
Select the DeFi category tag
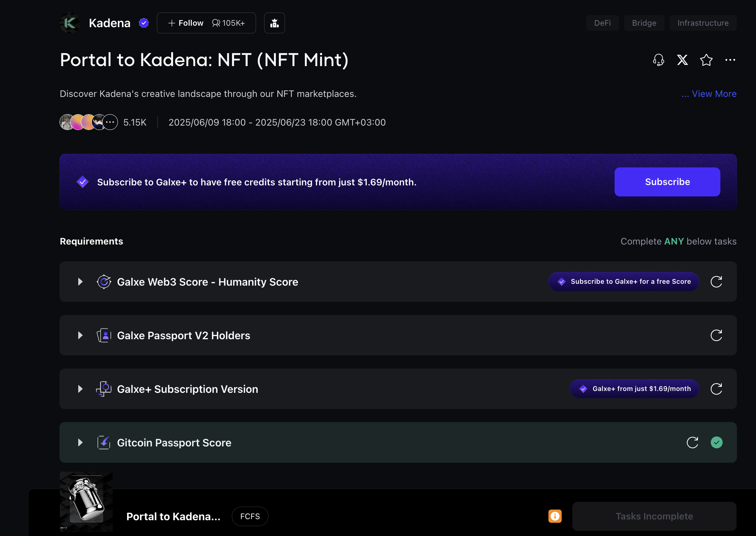pos(602,23)
